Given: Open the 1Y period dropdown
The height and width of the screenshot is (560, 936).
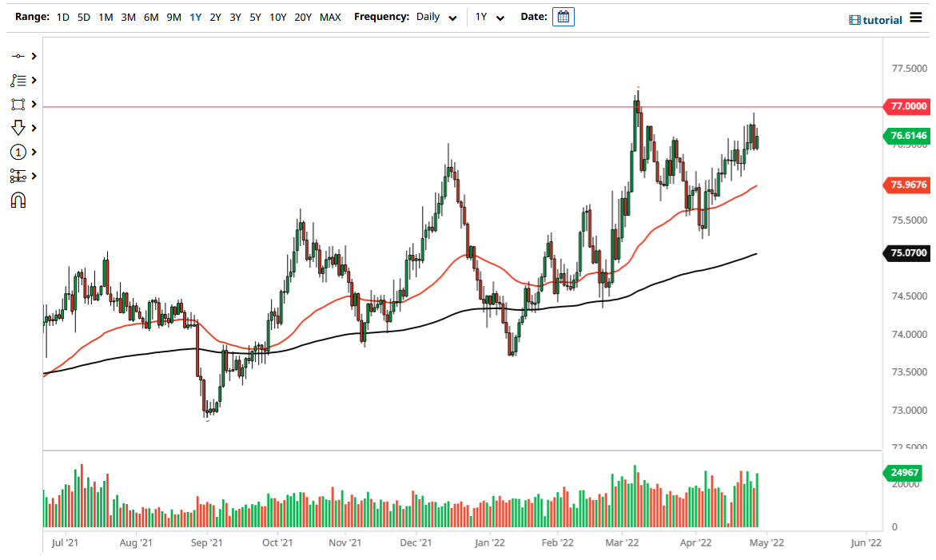Looking at the screenshot, I should (489, 16).
